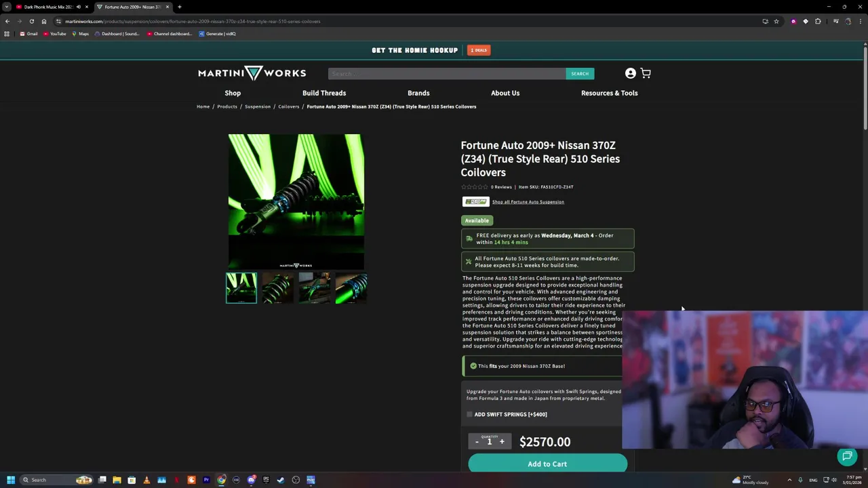This screenshot has width=868, height=488.
Task: Open Steam from the taskbar
Action: 281,480
